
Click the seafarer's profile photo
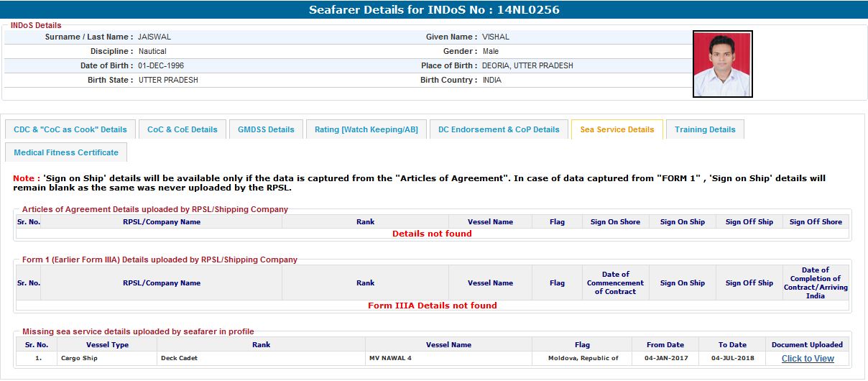tap(722, 64)
